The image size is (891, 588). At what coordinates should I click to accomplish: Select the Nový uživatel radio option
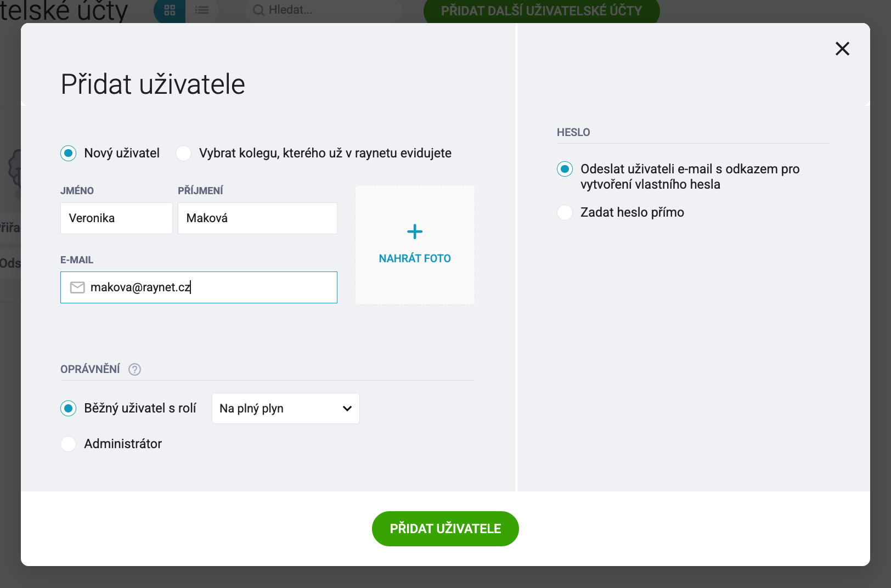point(68,153)
